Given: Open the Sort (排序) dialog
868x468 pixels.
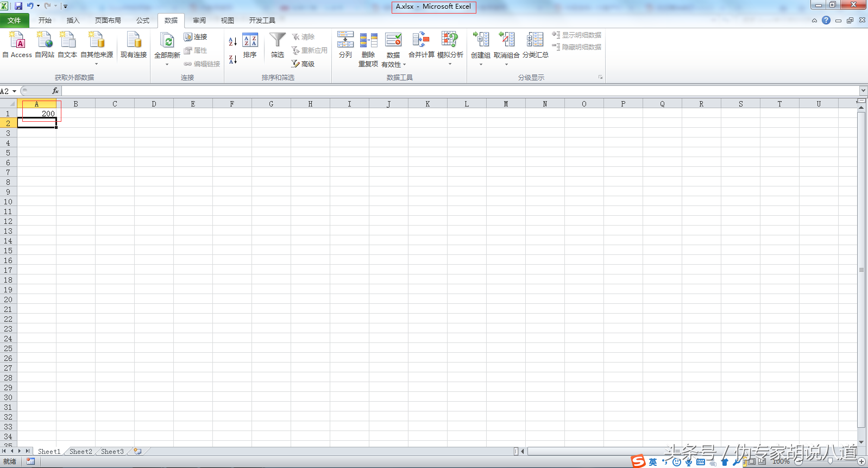Looking at the screenshot, I should (x=250, y=46).
